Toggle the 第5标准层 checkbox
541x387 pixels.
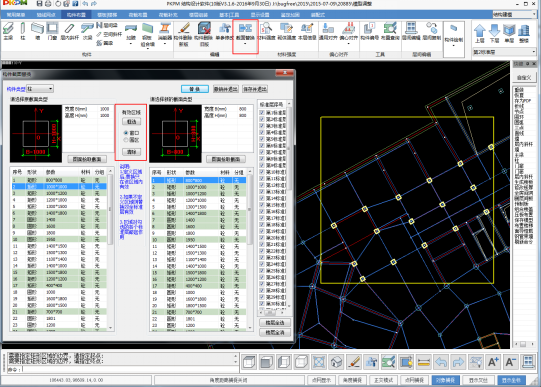(x=262, y=139)
